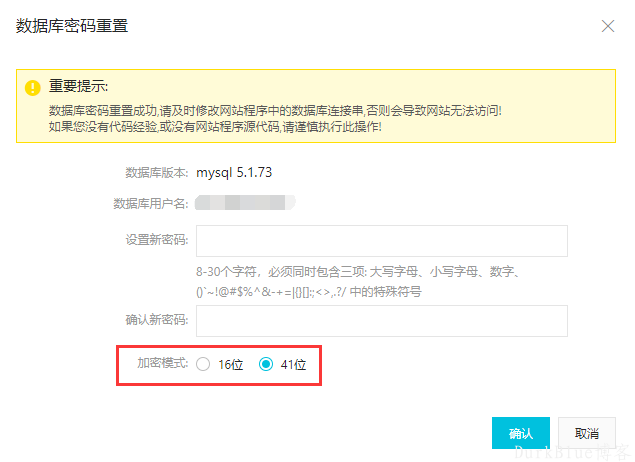The height and width of the screenshot is (462, 635).
Task: Click the mysql 5.1.73 version text
Action: coord(234,173)
